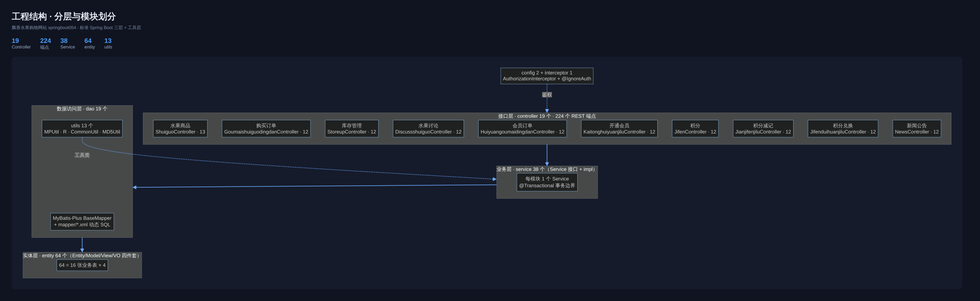
Task: Click the 工具类 edge label
Action: click(x=82, y=155)
